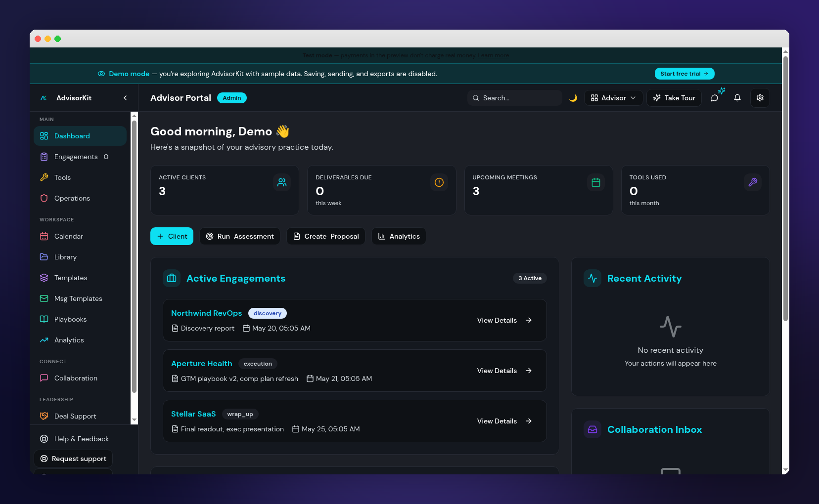819x504 pixels.
Task: Open Analytics in the sidebar
Action: (x=80, y=340)
